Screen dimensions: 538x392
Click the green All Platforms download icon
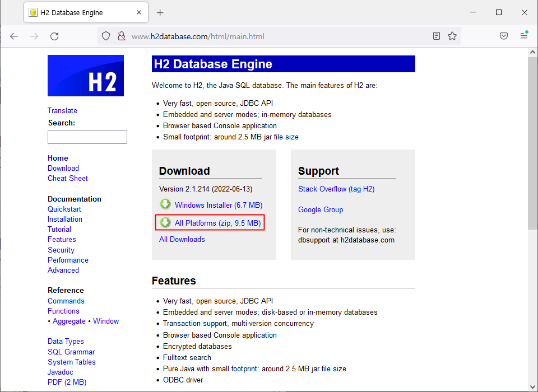pyautogui.click(x=165, y=222)
